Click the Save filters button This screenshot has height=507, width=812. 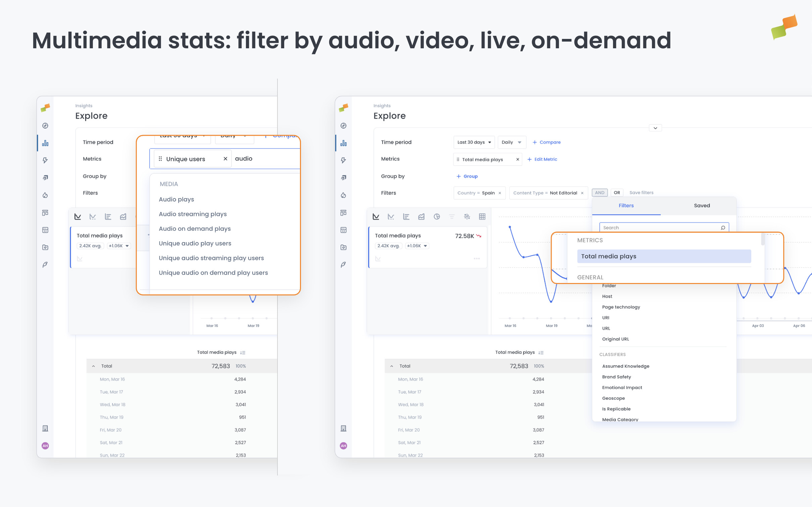641,192
